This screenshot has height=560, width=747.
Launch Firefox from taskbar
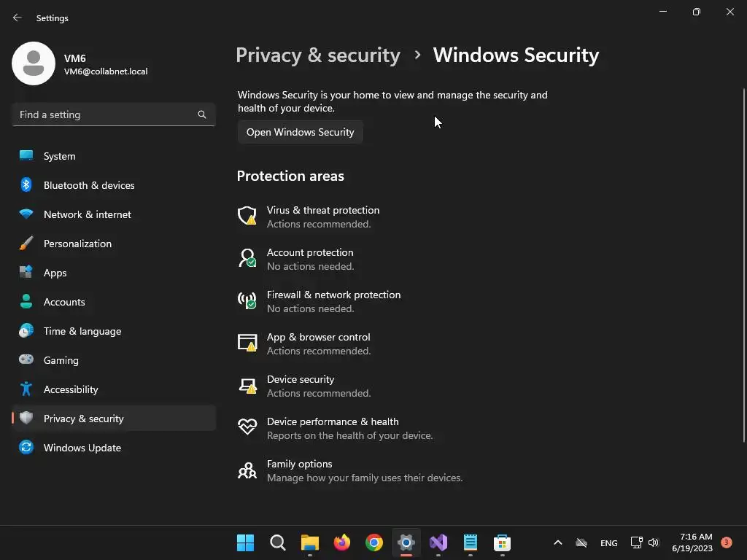coord(341,542)
